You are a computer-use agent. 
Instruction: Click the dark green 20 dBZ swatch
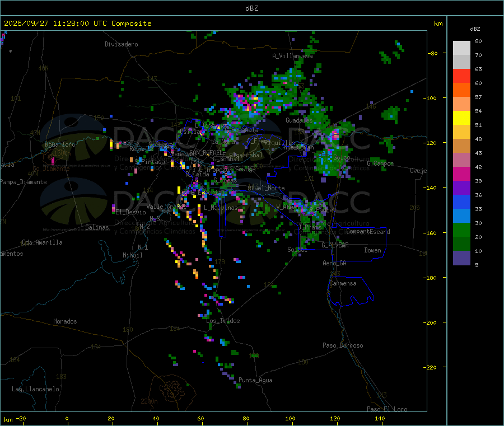point(461,244)
